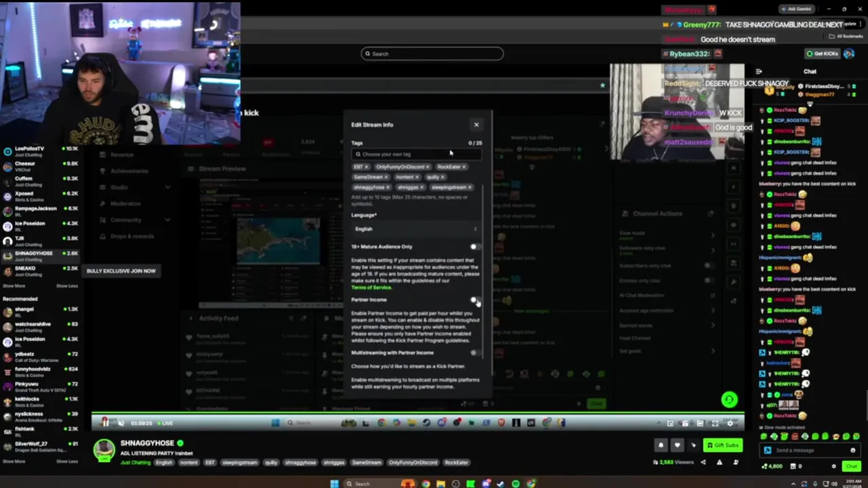
Task: Click the Ask Gemini button in browser
Action: (796, 9)
